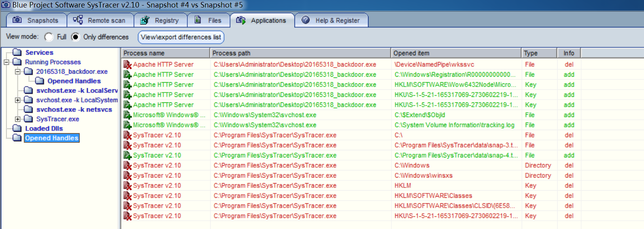Select the Full view mode radio button
The width and height of the screenshot is (644, 229).
tap(49, 37)
